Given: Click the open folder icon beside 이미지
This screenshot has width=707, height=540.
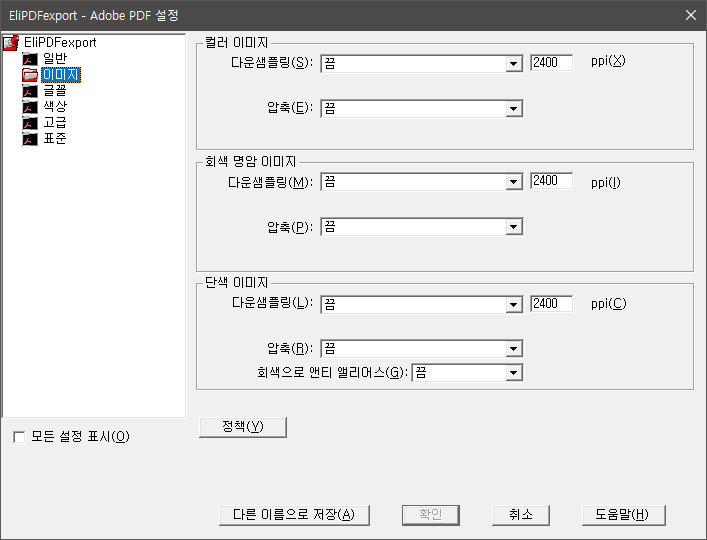Looking at the screenshot, I should click(30, 75).
